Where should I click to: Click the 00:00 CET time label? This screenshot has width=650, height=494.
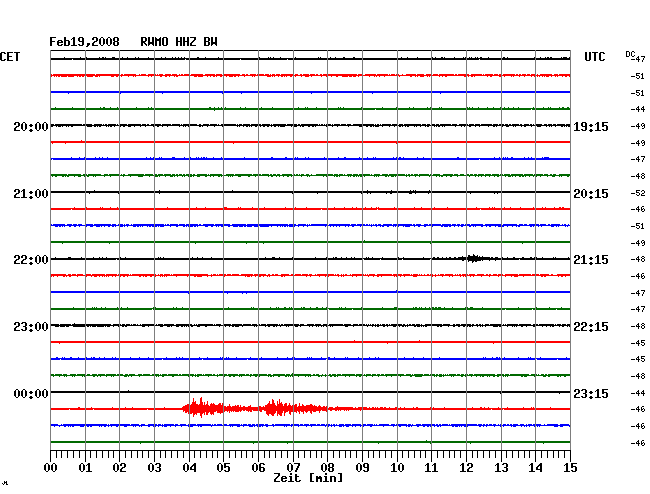coord(31,393)
